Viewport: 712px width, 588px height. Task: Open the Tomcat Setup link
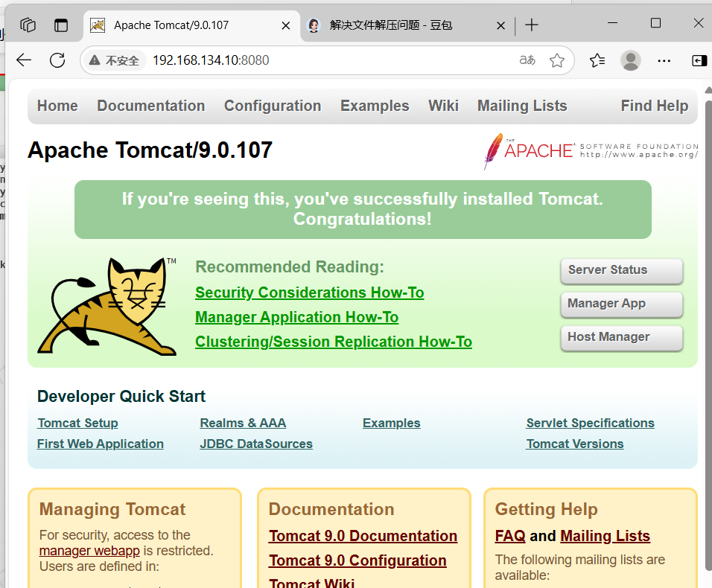77,423
